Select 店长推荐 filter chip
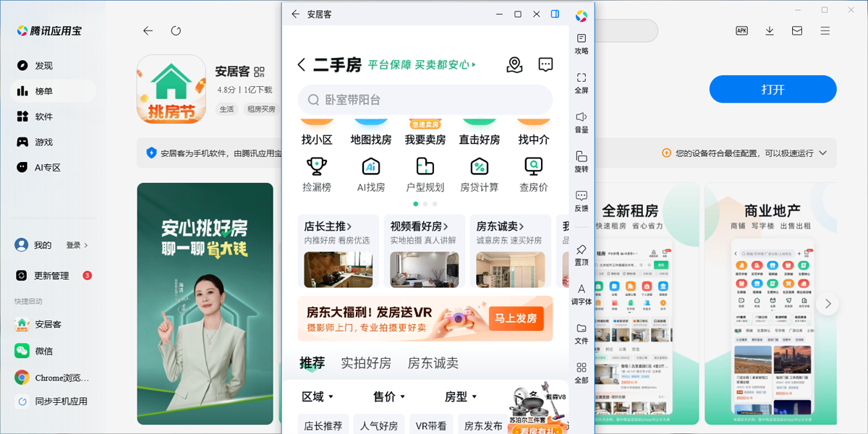Viewport: 868px width, 434px height. click(323, 426)
